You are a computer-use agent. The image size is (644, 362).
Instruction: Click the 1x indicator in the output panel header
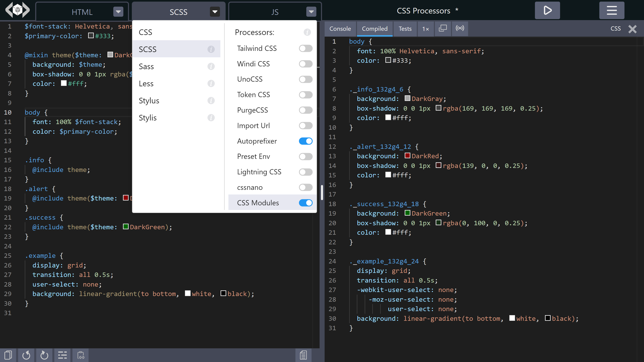[425, 28]
